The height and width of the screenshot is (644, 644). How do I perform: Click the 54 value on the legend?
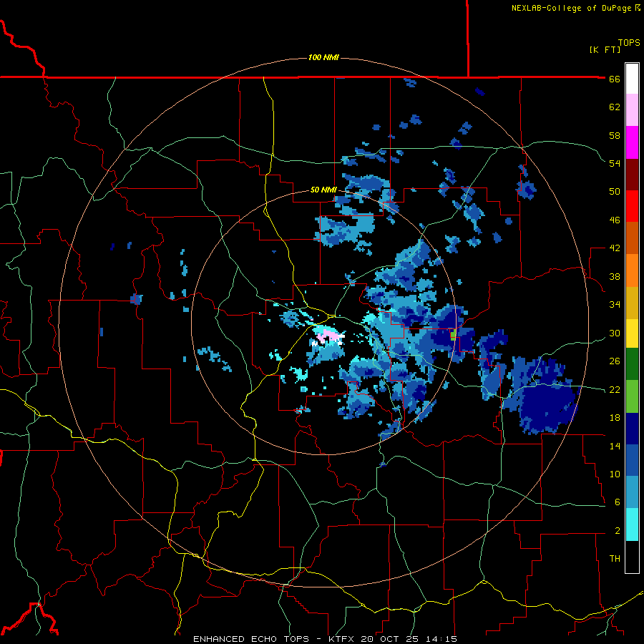tap(615, 164)
